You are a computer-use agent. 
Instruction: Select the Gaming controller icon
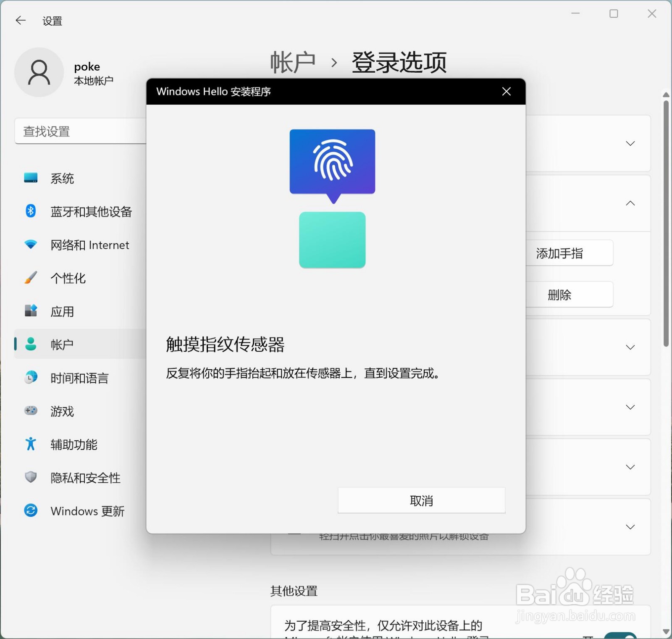[31, 410]
